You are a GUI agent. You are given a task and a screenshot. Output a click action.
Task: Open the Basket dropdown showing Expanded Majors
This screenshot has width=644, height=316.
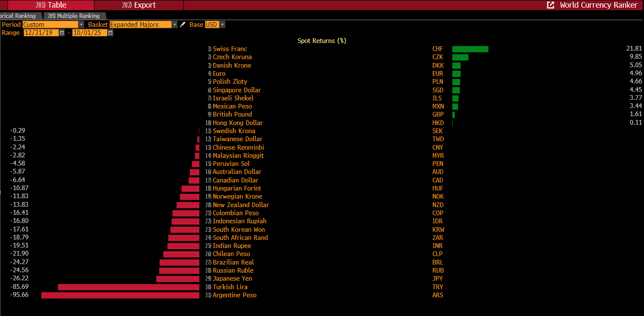point(175,25)
